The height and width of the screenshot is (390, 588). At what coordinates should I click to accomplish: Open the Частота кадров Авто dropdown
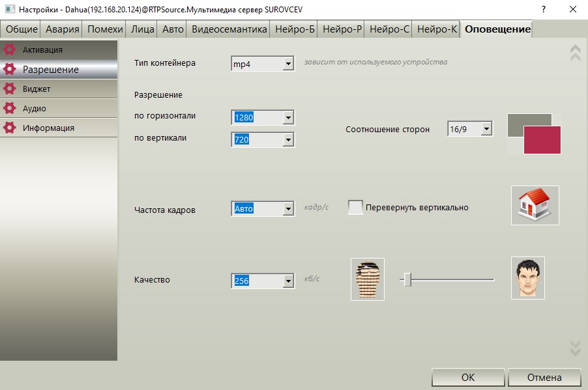click(x=288, y=209)
